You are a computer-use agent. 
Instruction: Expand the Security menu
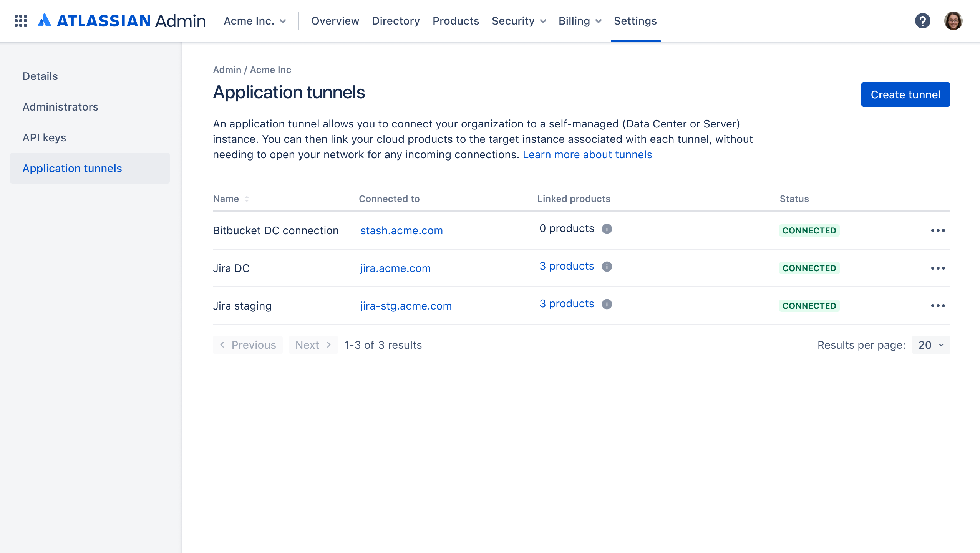[x=519, y=21]
